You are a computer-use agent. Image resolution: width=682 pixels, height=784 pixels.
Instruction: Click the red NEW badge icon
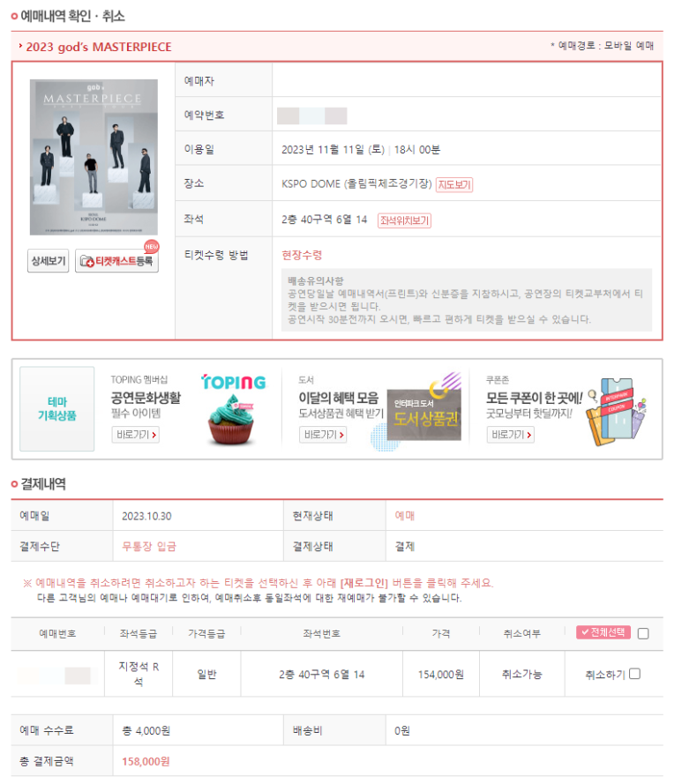pos(152,247)
